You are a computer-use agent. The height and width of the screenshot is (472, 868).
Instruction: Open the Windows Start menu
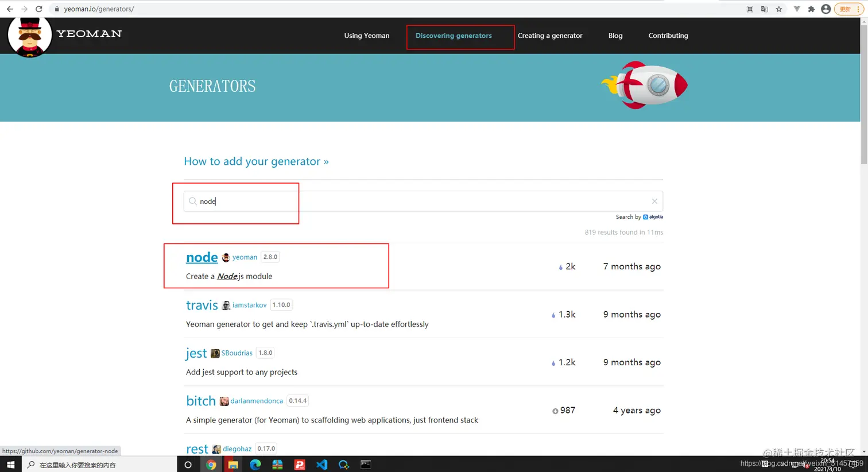(x=10, y=465)
